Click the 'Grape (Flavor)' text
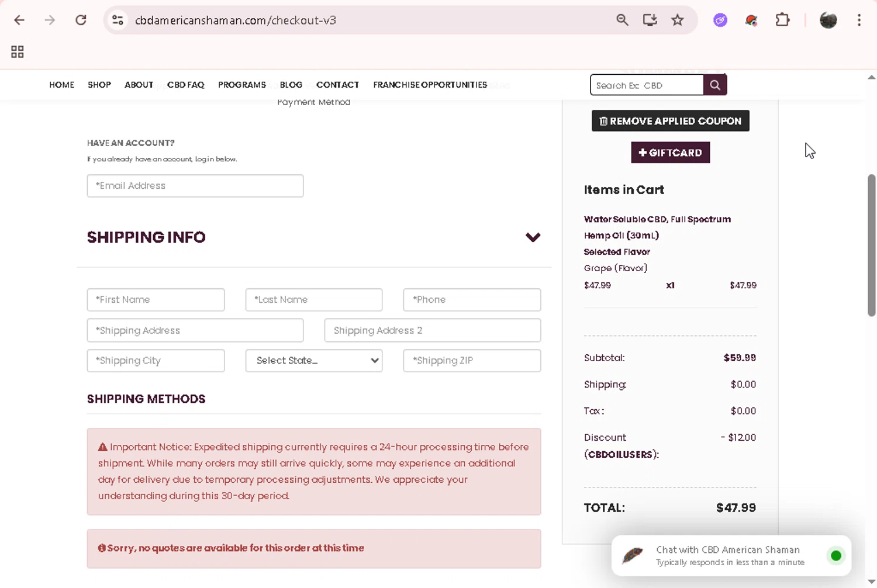 click(616, 268)
